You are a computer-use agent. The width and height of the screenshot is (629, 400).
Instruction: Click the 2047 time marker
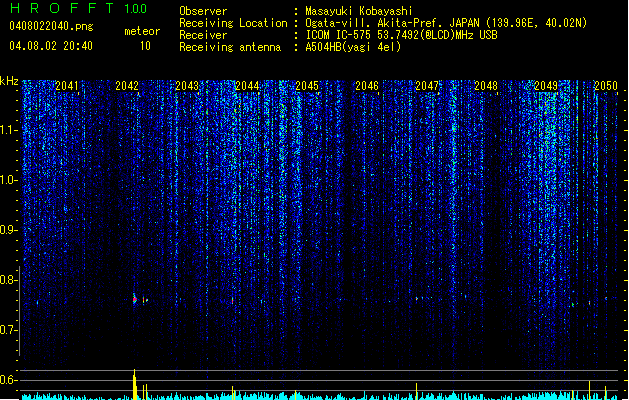tap(427, 86)
